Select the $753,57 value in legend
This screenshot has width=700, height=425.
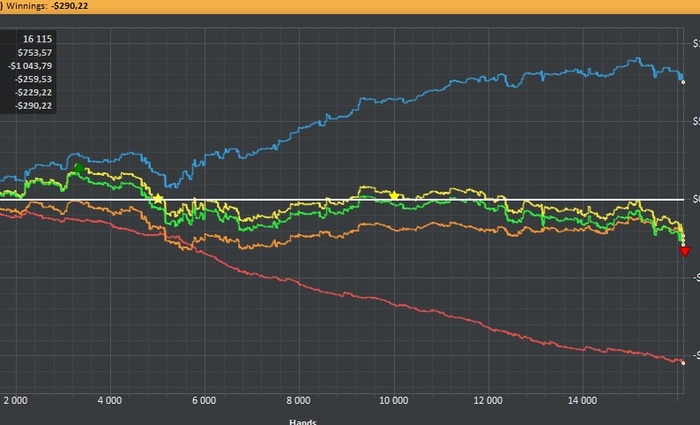(35, 52)
